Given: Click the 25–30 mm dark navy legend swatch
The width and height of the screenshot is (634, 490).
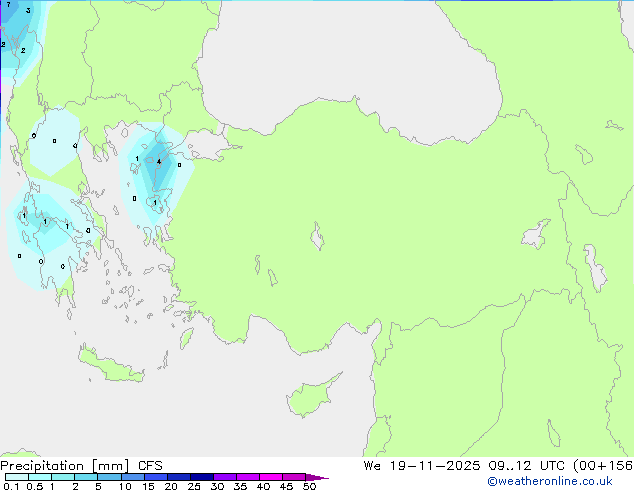Looking at the screenshot, I should [x=202, y=477].
